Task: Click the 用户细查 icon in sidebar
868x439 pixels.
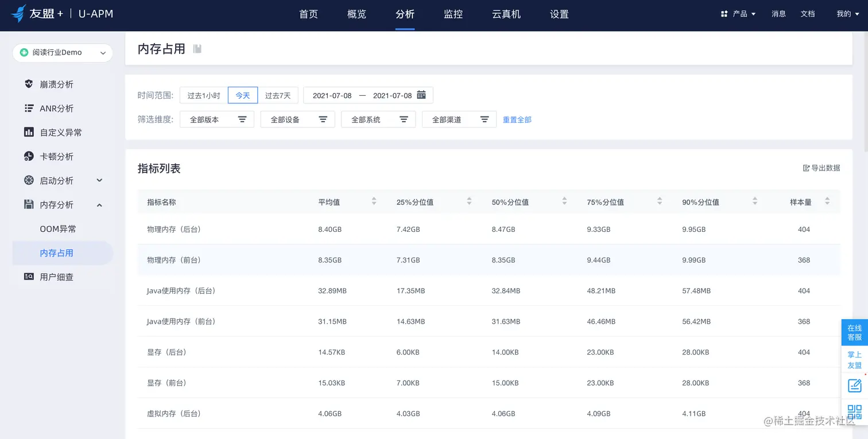Action: (29, 277)
